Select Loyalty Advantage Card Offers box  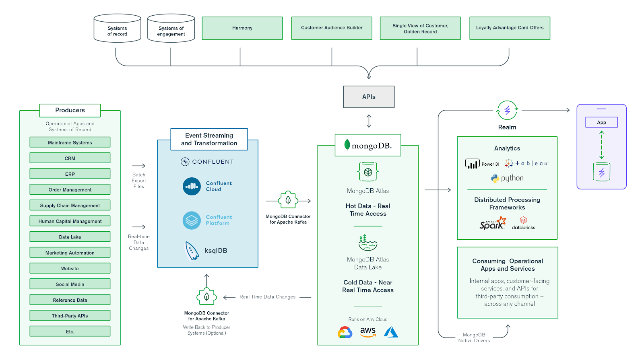[510, 28]
